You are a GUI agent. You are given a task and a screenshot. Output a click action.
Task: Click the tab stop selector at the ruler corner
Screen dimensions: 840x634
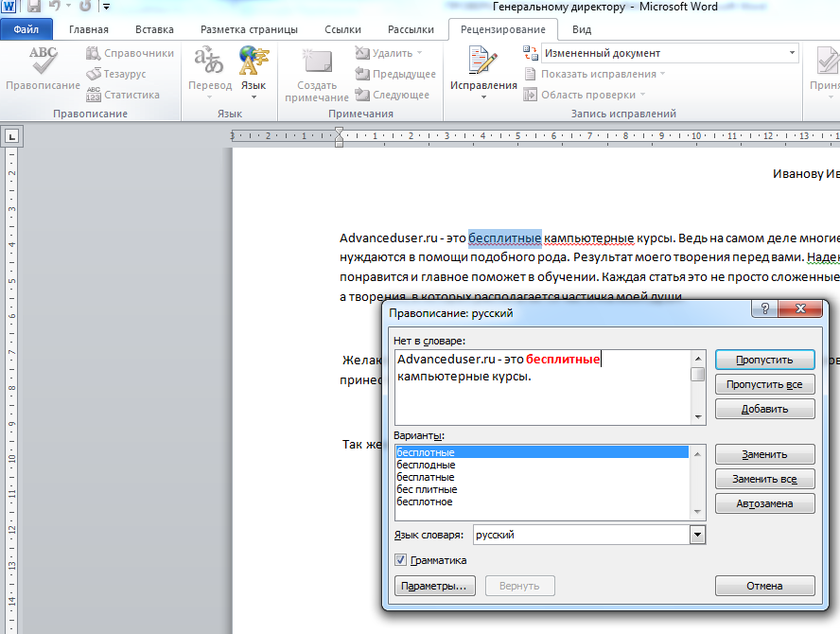11,136
